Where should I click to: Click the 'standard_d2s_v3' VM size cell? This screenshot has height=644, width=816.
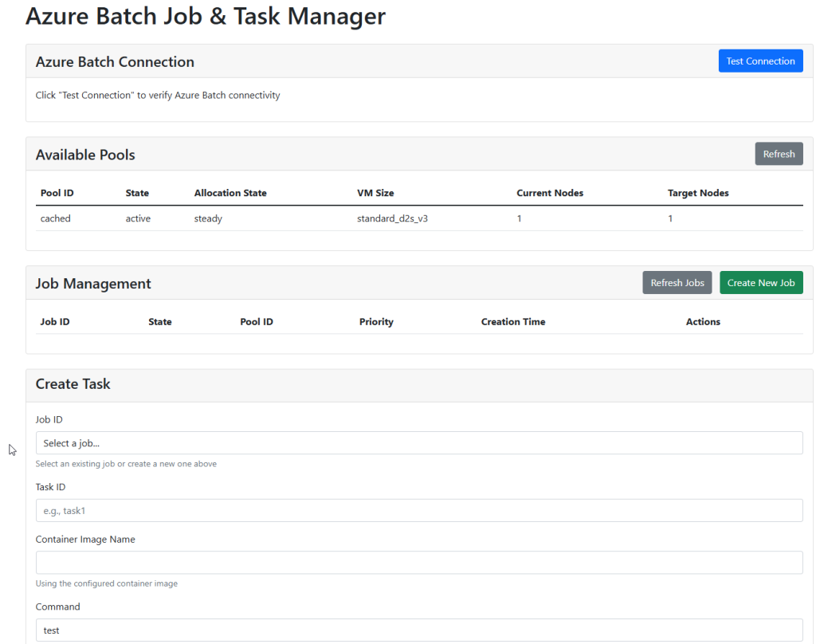(x=392, y=218)
